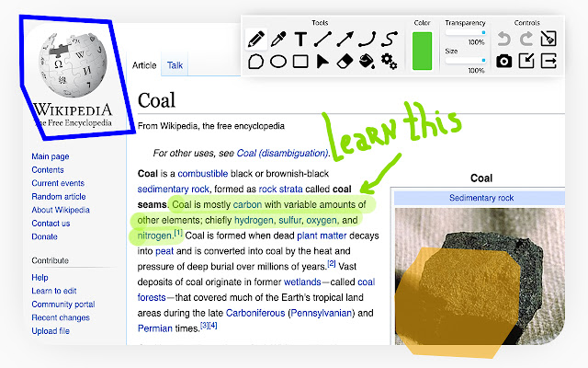The width and height of the screenshot is (588, 368).
Task: Follow the Permian link
Action: (155, 328)
